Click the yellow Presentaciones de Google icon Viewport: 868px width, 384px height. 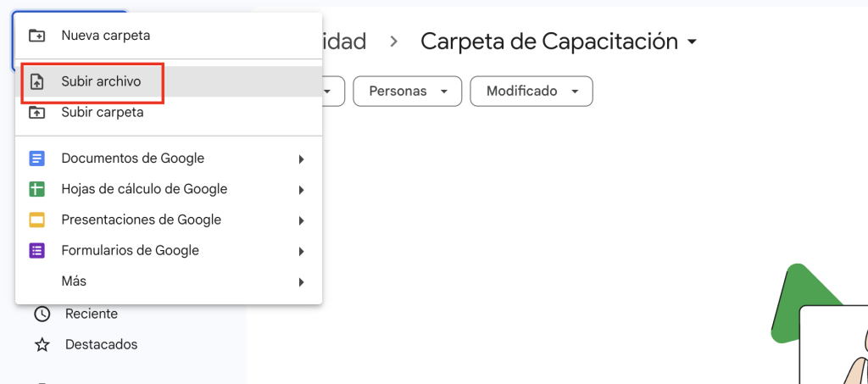coord(36,220)
